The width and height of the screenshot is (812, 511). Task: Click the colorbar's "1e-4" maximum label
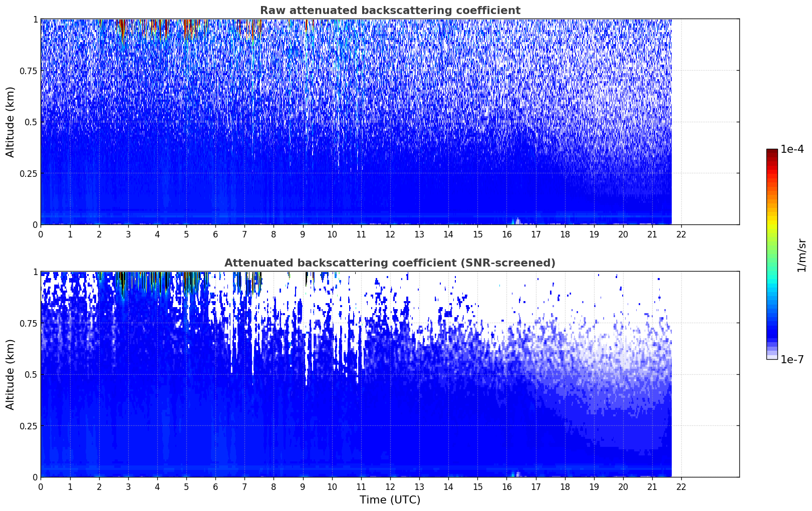click(x=791, y=149)
